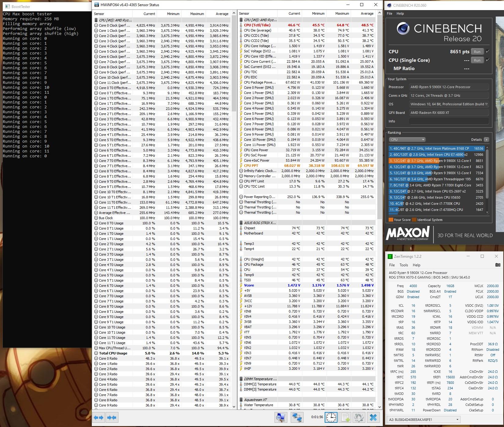Click thermometer icon beside Chipset row

(241, 228)
